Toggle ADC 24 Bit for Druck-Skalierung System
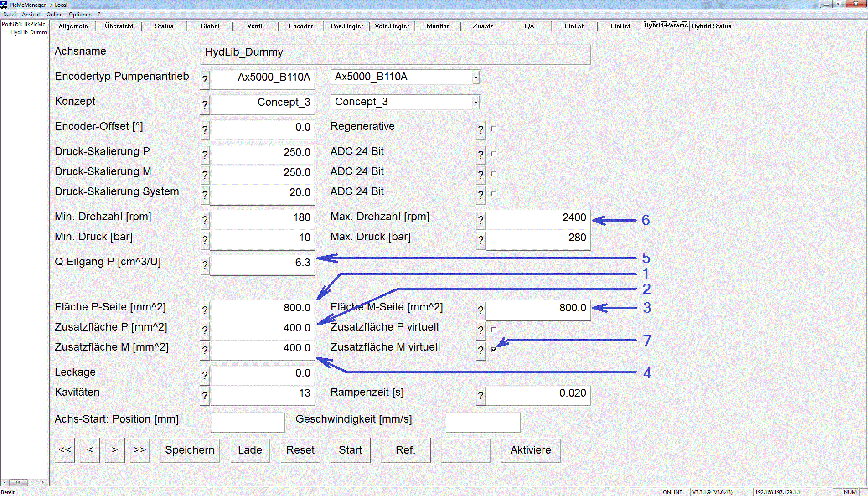This screenshot has height=496, width=868. (x=494, y=194)
